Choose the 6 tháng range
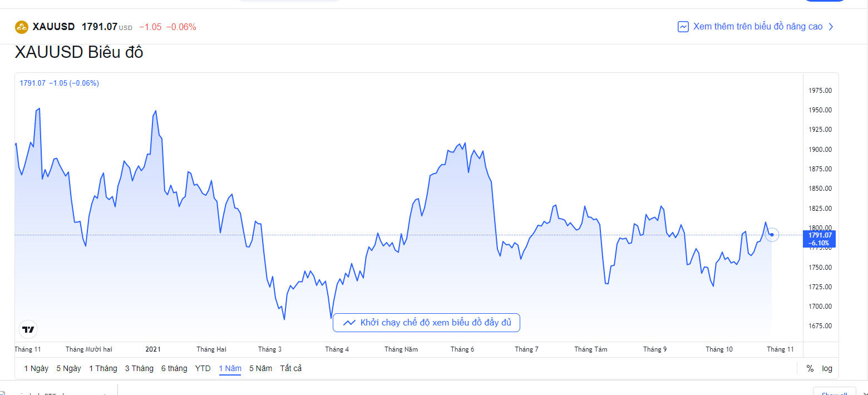The width and height of the screenshot is (868, 395). pos(174,368)
